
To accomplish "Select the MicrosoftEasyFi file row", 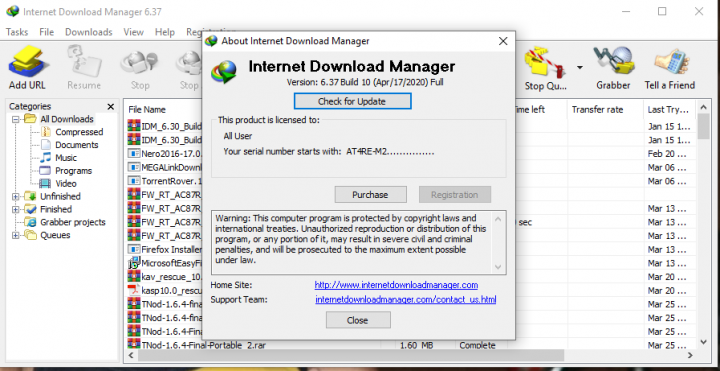I will (164, 264).
